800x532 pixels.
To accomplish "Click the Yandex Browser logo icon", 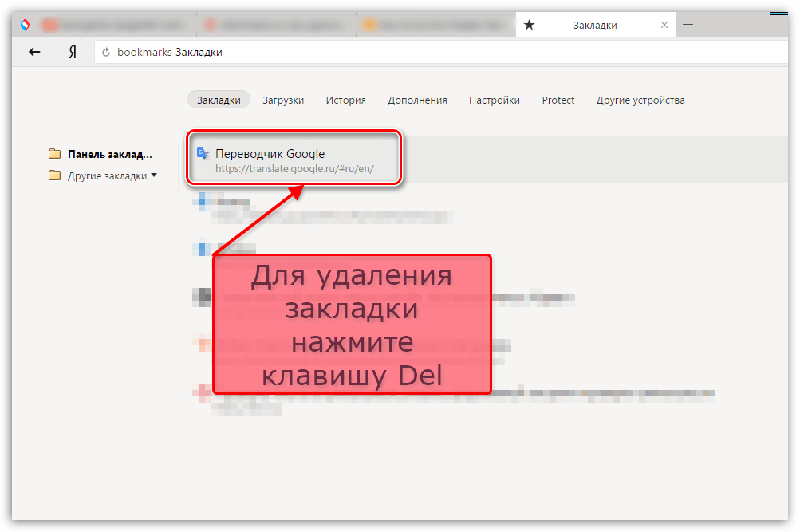I will (x=26, y=25).
